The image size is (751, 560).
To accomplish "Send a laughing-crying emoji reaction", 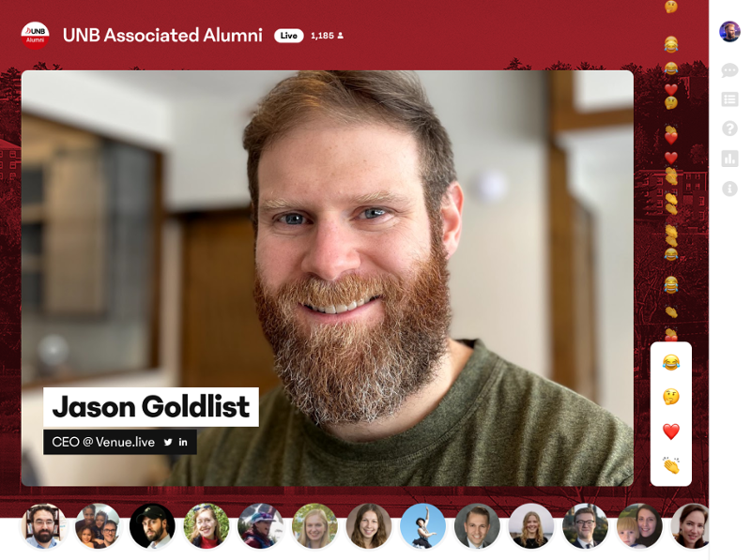I will coord(671,362).
